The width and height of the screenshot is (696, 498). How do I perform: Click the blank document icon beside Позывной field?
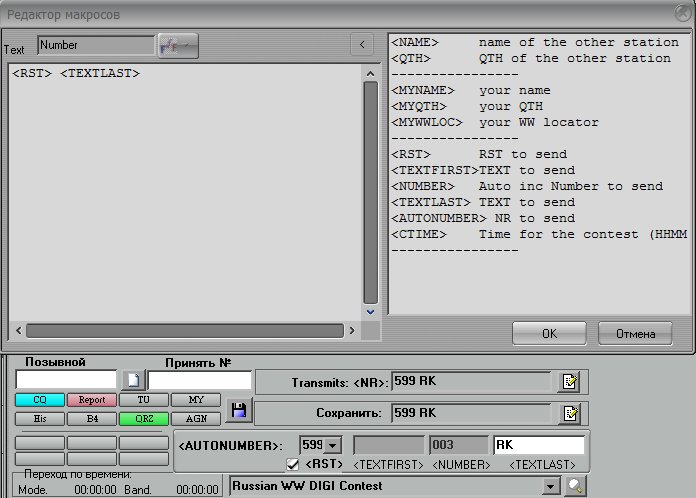point(134,380)
